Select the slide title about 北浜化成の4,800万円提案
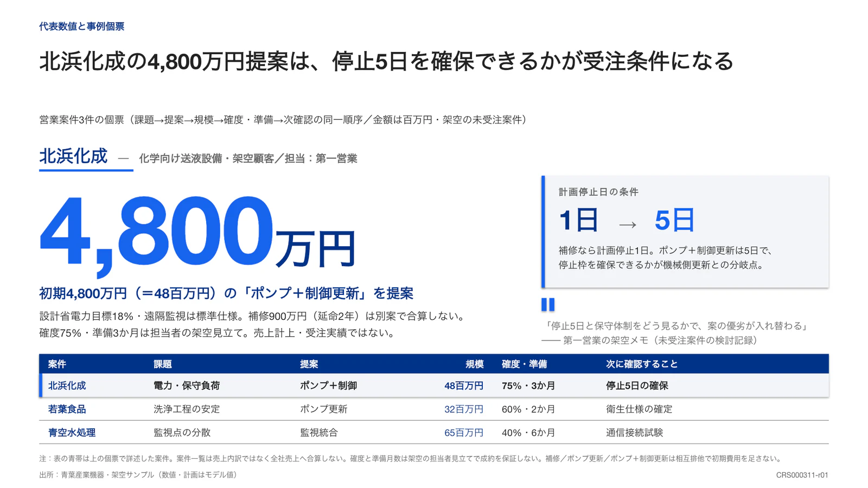This screenshot has height=488, width=868. (386, 61)
